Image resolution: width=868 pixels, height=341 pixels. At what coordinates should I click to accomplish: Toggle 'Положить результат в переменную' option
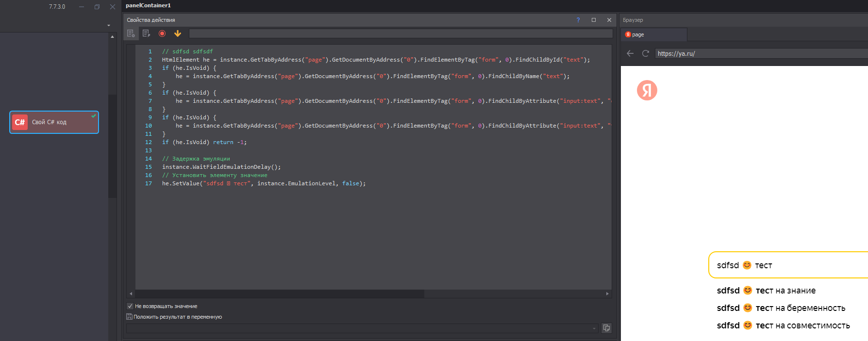point(129,317)
